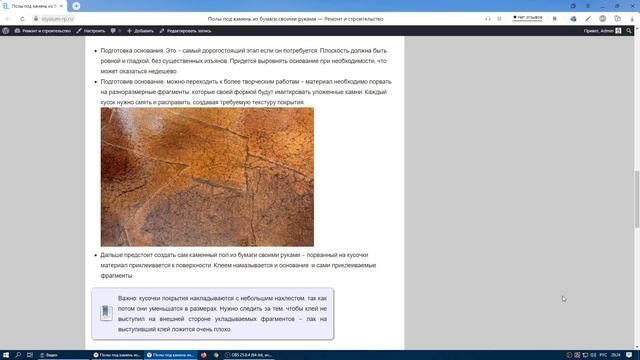The height and width of the screenshot is (360, 640).
Task: Click the globe extension icon
Action: pos(602,19)
